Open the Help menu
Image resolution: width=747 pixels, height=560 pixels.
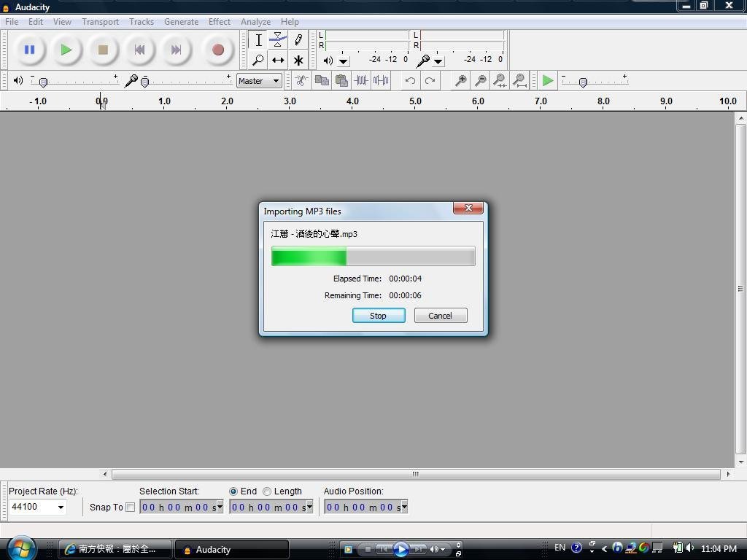tap(290, 22)
